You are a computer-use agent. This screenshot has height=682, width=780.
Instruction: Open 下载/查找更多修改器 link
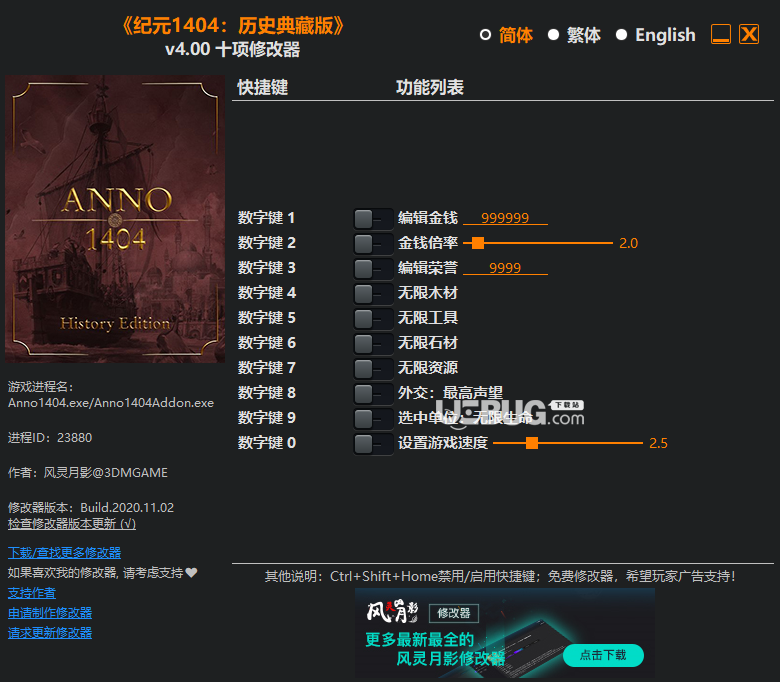pos(64,553)
